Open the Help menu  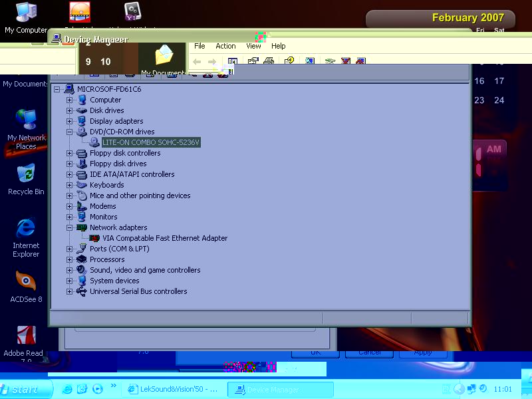point(278,46)
